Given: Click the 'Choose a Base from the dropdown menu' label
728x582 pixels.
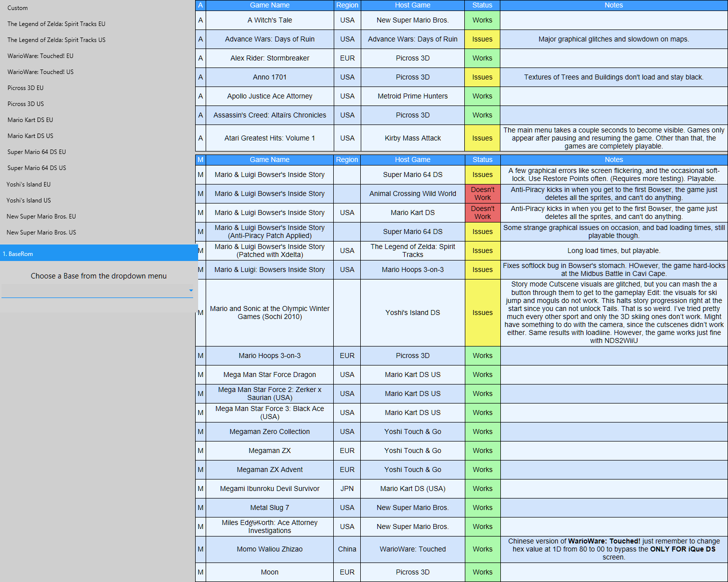Looking at the screenshot, I should [x=99, y=276].
